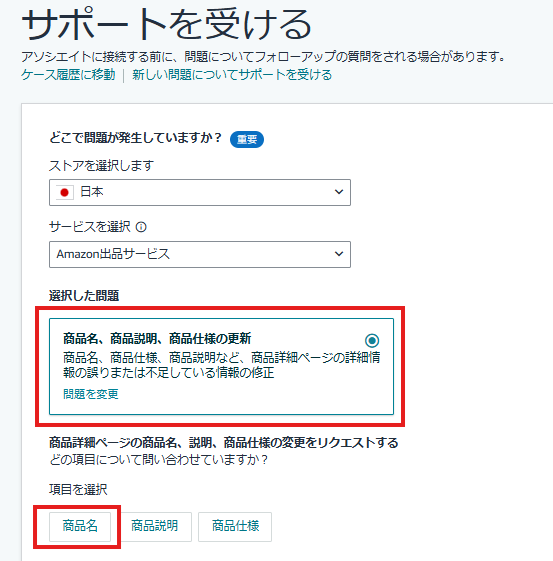Click the ストアを選択します label
This screenshot has height=561, width=553.
coord(102,166)
